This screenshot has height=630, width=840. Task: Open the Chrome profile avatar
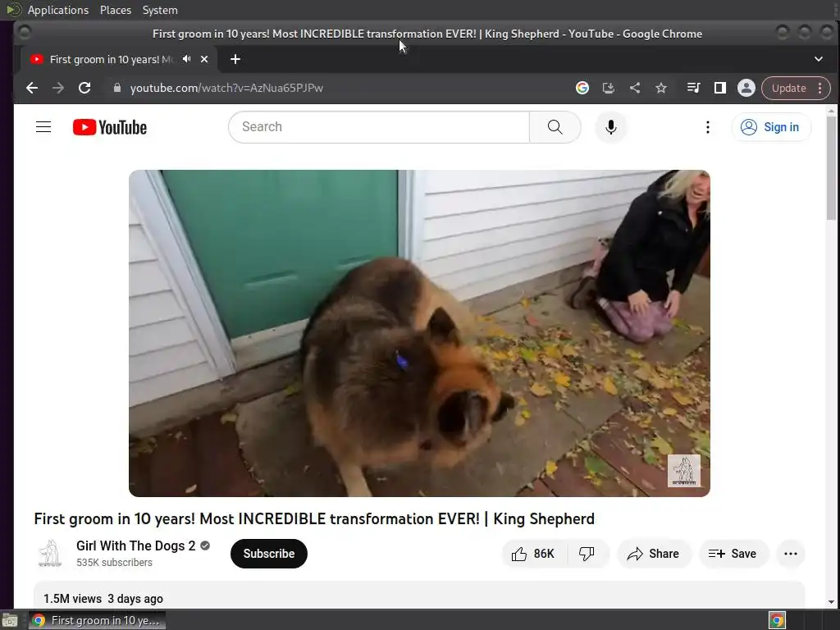[x=746, y=88]
